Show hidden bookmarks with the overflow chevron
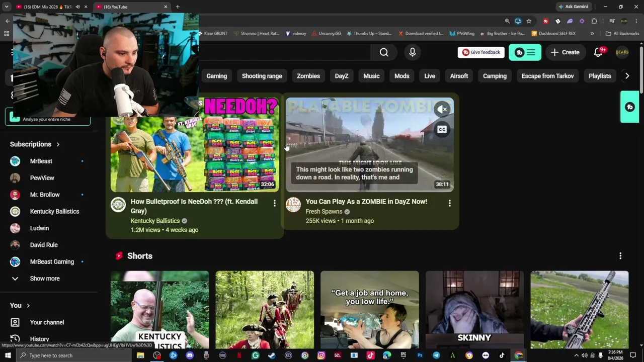 [592, 34]
